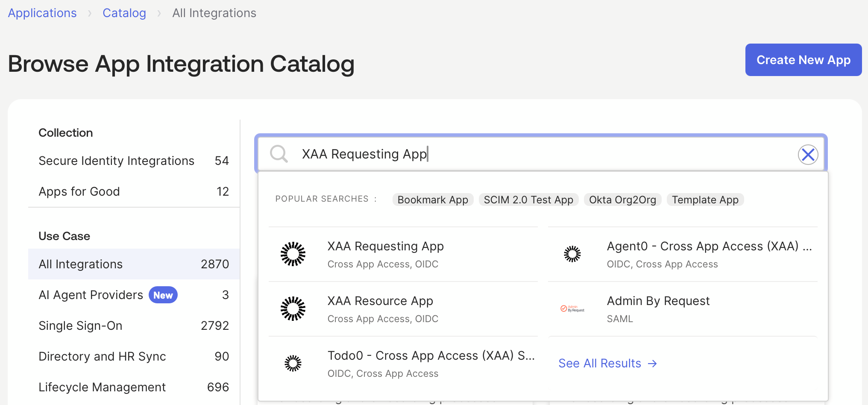The image size is (868, 405).
Task: Click the protocol line under Todo0 result
Action: pos(383,374)
